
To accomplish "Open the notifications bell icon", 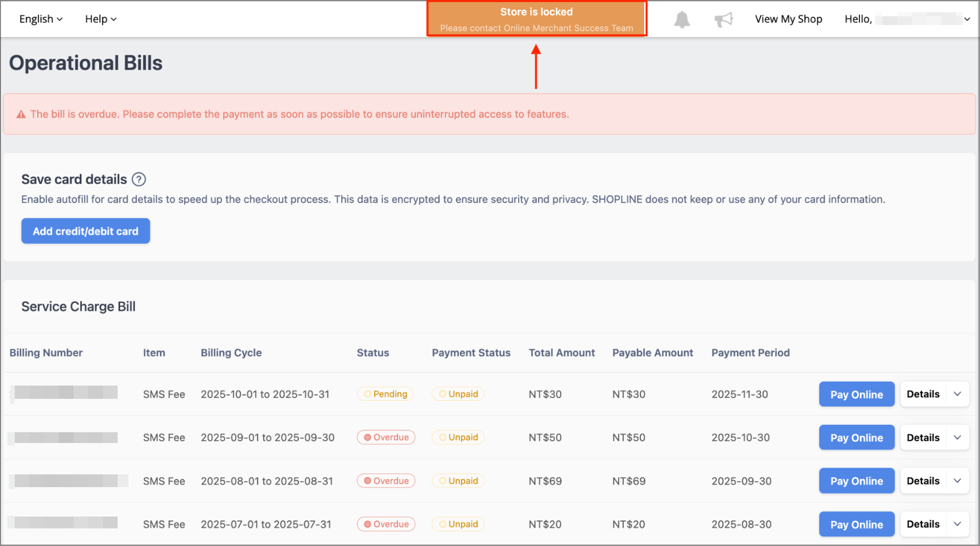I will tap(681, 20).
